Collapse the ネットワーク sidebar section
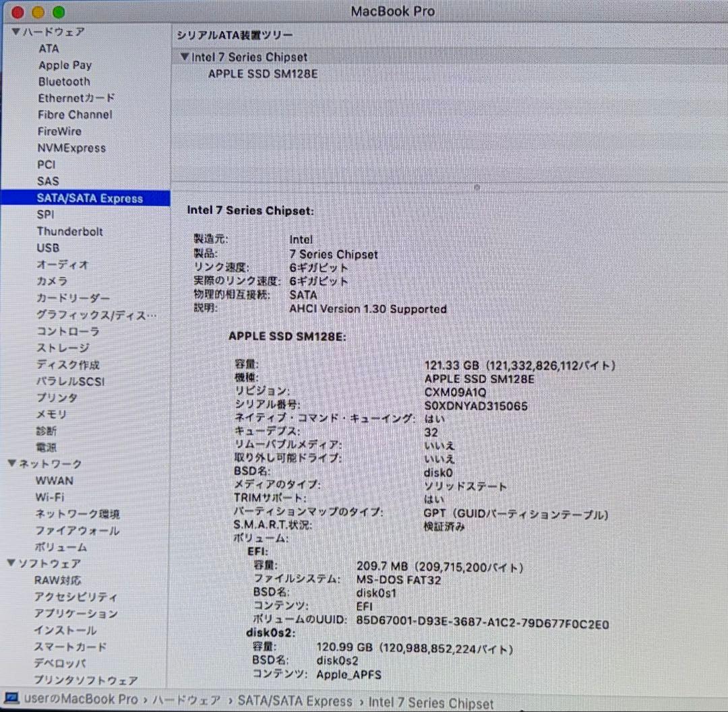Viewport: 728px width, 712px height. point(12,463)
